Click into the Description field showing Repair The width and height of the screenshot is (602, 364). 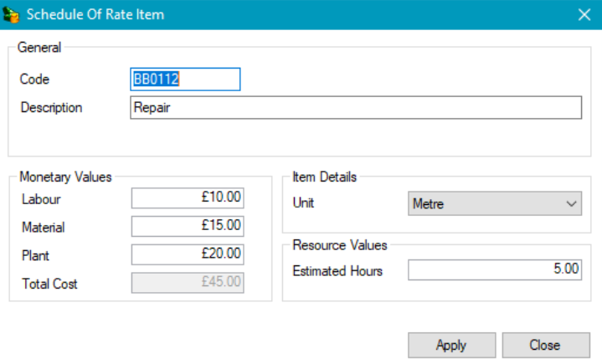(x=355, y=108)
